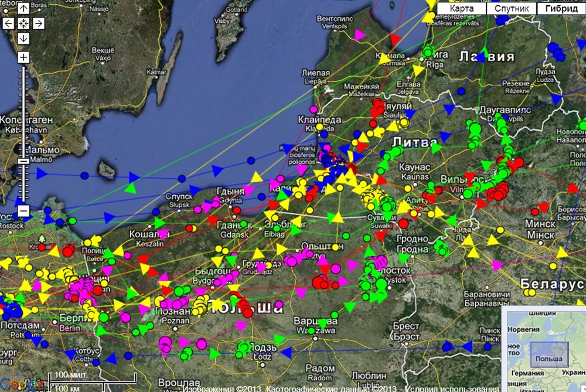Click the Даугавпилс city label

click(505, 110)
